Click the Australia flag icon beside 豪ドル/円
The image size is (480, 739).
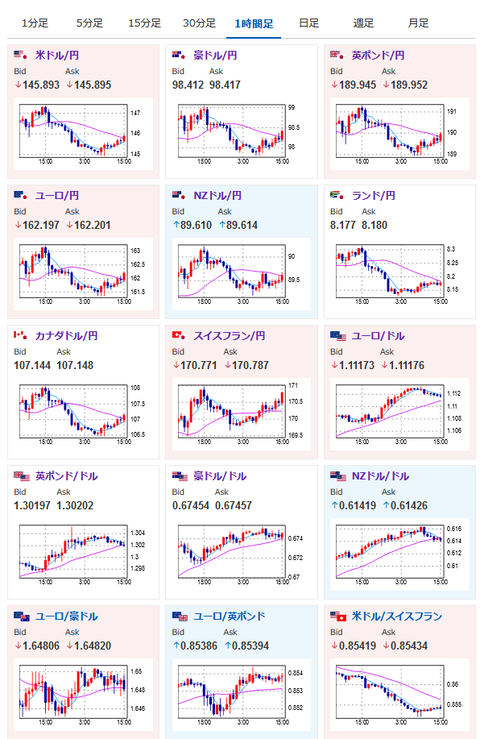click(179, 55)
